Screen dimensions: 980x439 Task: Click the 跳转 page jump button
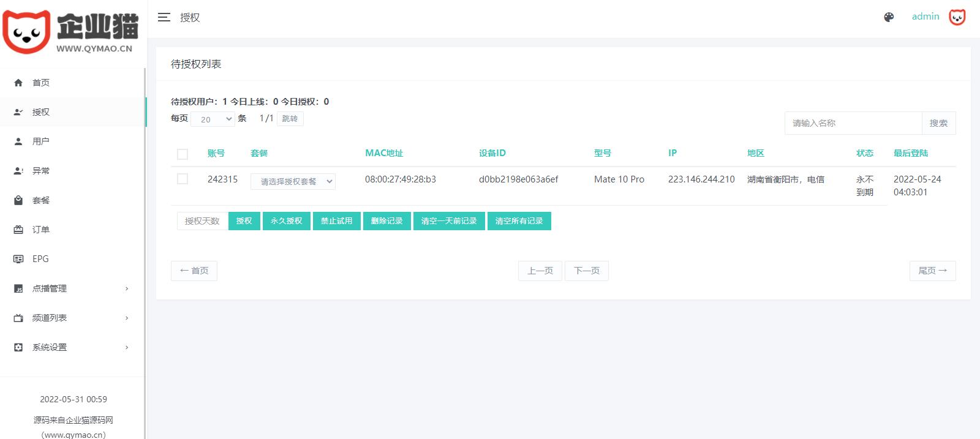click(x=290, y=119)
